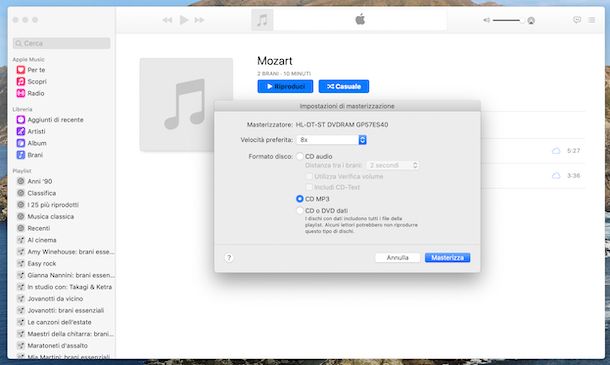
Task: Click the Riproduci button
Action: (x=285, y=86)
